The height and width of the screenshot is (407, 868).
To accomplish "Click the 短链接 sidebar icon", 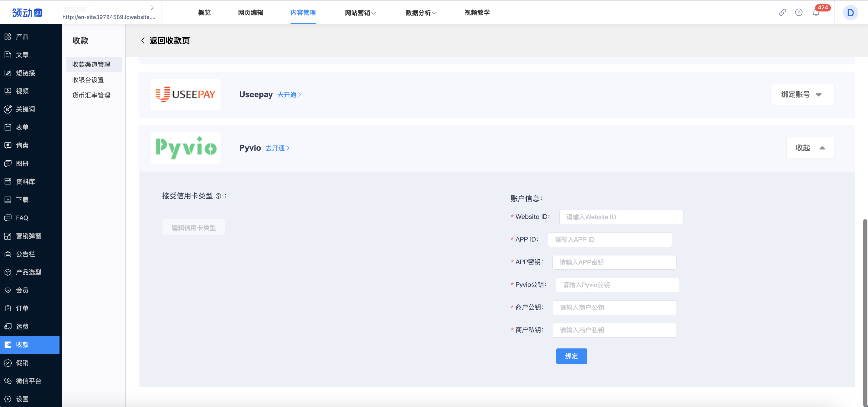I will [x=8, y=73].
